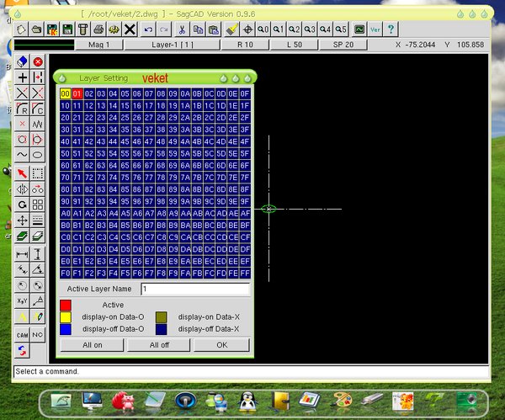Click the CAM tool button

click(23, 334)
